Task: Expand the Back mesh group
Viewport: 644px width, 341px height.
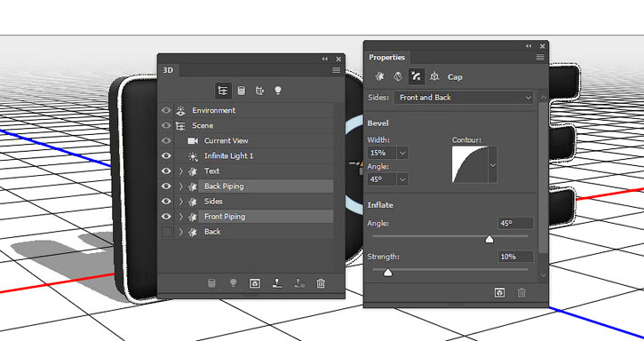Action: coord(180,232)
